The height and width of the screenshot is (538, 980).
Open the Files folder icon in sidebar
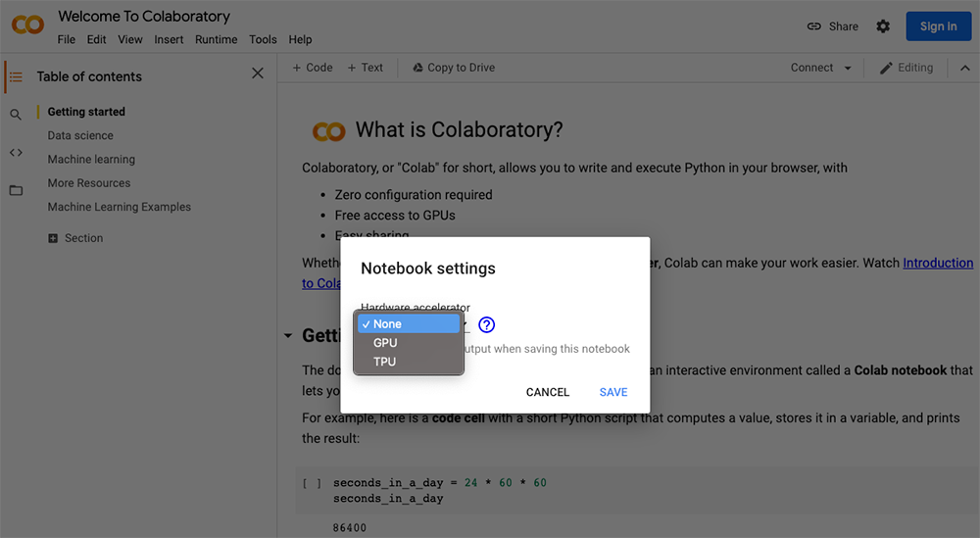pos(16,190)
